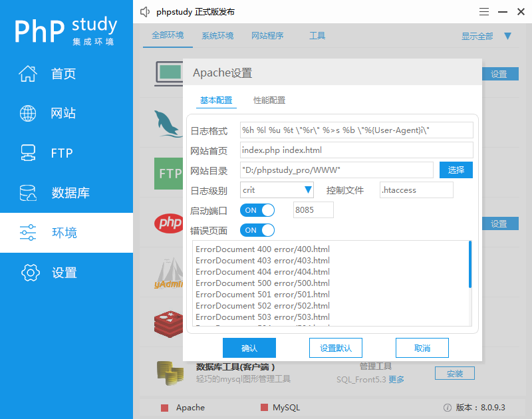Click the 网站目录 path field
Screen dimensions: 532x419
pyautogui.click(x=336, y=170)
